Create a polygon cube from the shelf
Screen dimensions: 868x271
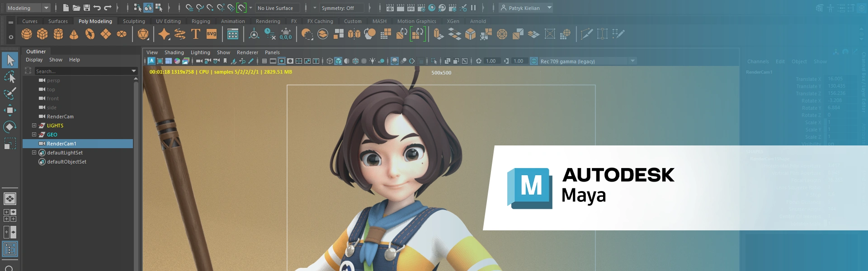tap(42, 34)
